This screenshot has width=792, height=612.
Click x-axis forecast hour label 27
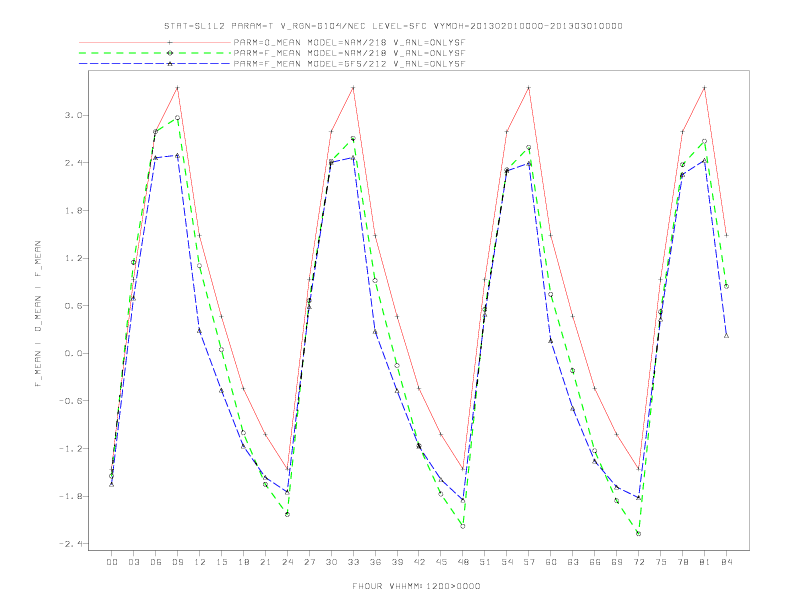pos(309,562)
